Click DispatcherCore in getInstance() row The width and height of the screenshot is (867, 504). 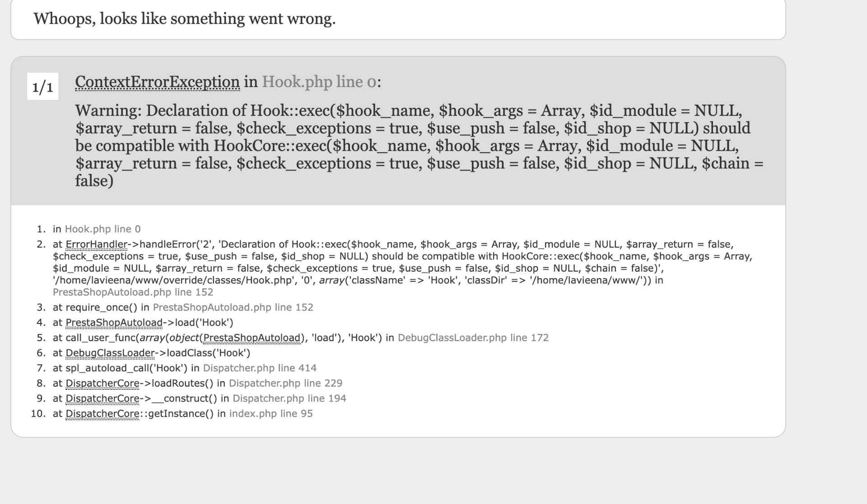pyautogui.click(x=103, y=414)
